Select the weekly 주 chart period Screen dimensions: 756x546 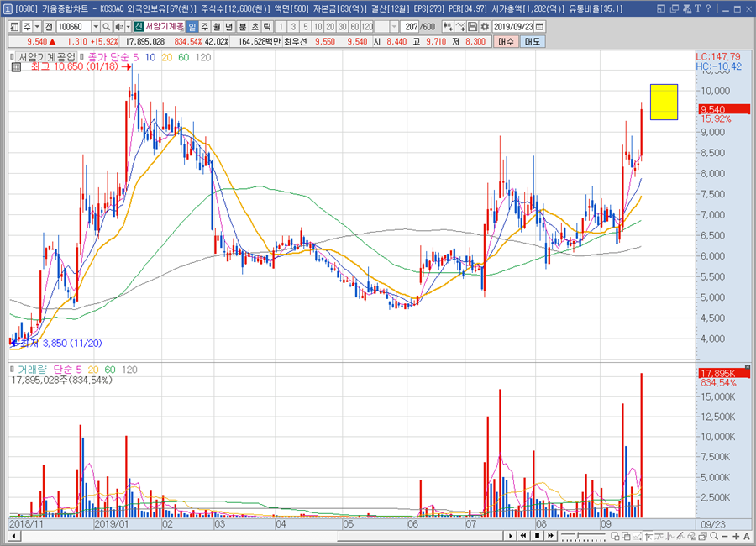(x=204, y=27)
